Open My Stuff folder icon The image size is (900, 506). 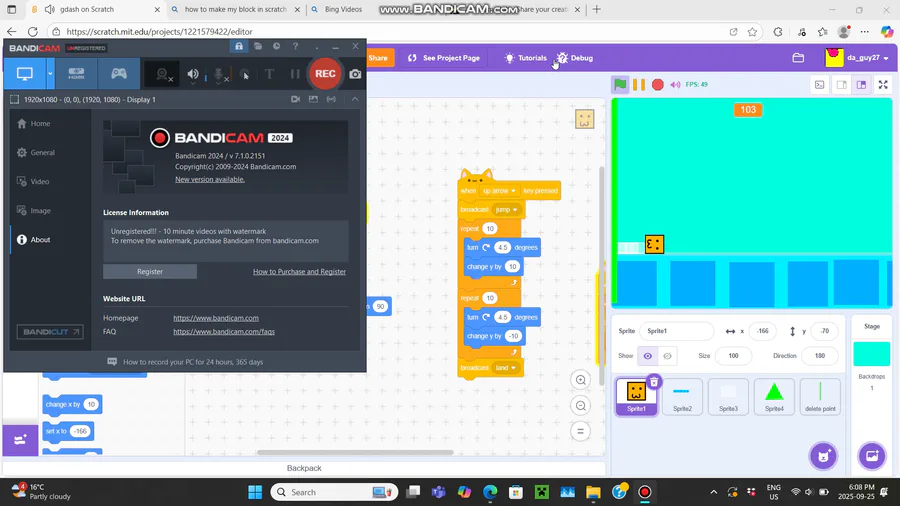tap(798, 58)
